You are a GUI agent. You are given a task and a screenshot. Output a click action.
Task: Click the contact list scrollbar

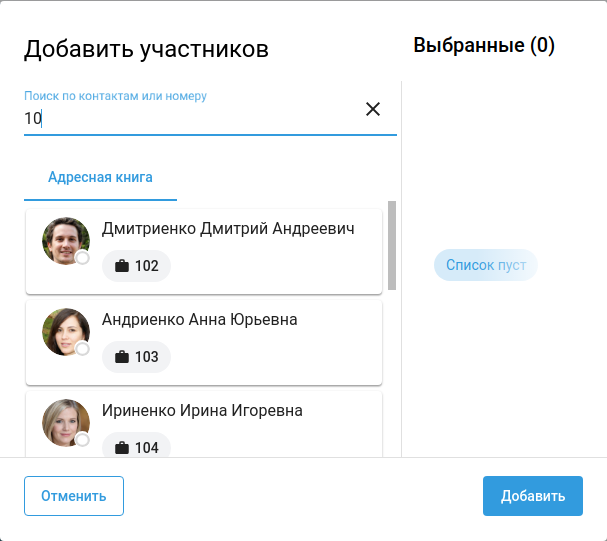(392, 244)
